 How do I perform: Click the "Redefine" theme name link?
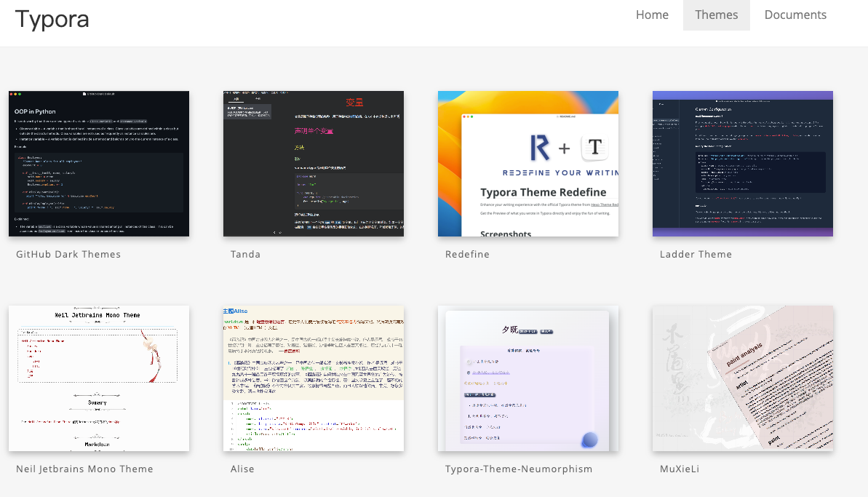point(467,255)
